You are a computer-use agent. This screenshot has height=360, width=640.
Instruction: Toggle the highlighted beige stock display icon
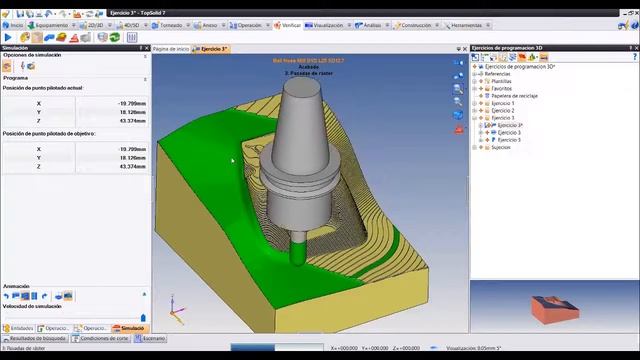37,38
